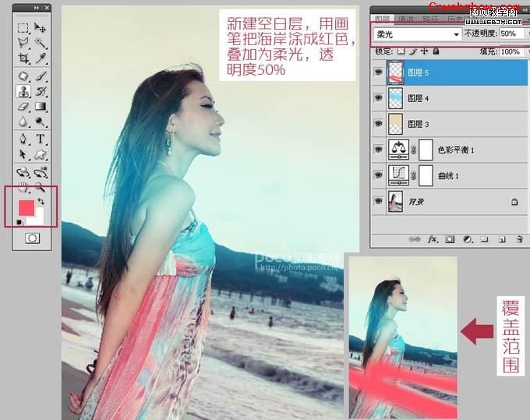The height and width of the screenshot is (420, 530).
Task: Switch to the 路径 paths tab
Action: tap(430, 19)
